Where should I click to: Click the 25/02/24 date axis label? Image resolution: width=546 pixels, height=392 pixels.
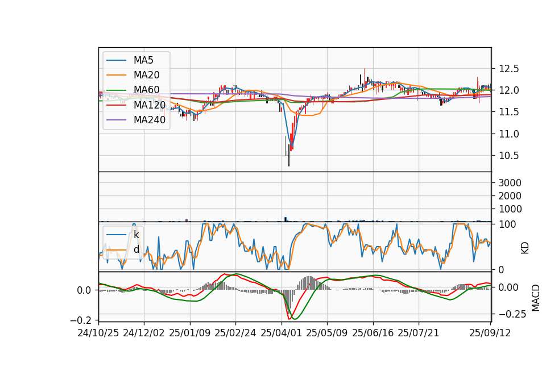pos(235,333)
